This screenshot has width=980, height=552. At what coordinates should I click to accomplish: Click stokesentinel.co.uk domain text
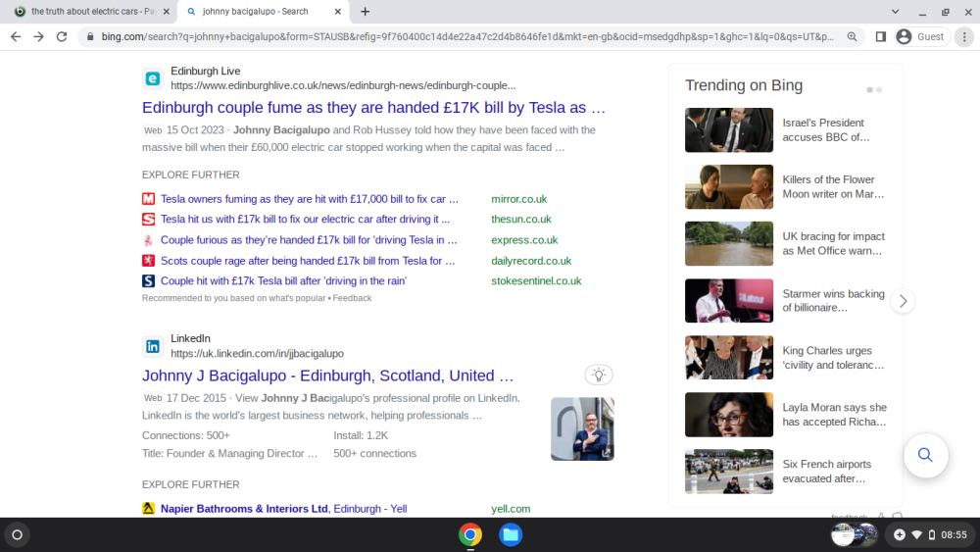pos(536,281)
